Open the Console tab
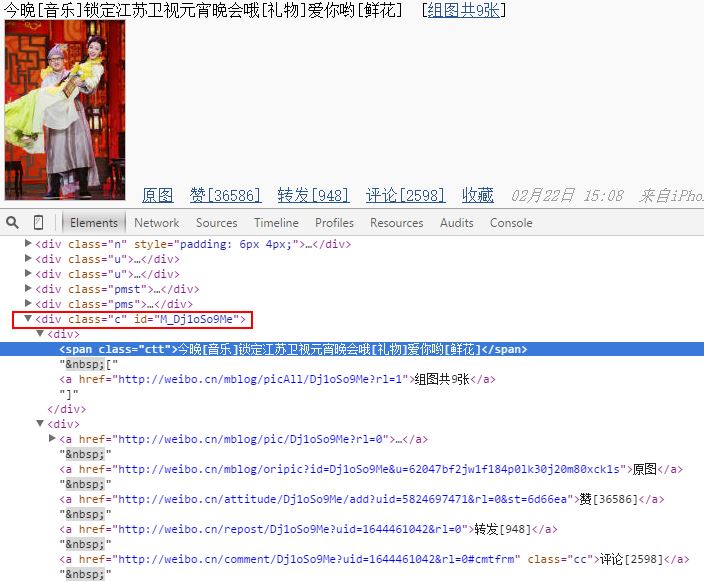The width and height of the screenshot is (704, 582). point(511,223)
